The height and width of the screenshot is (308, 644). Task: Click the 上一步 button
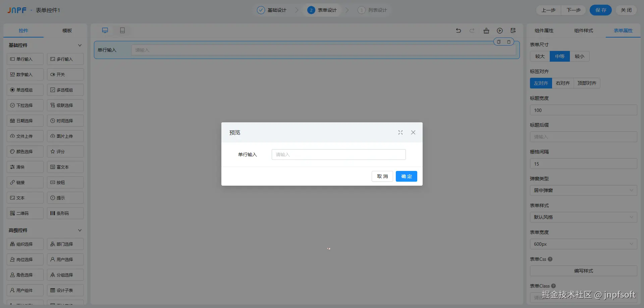(x=548, y=10)
